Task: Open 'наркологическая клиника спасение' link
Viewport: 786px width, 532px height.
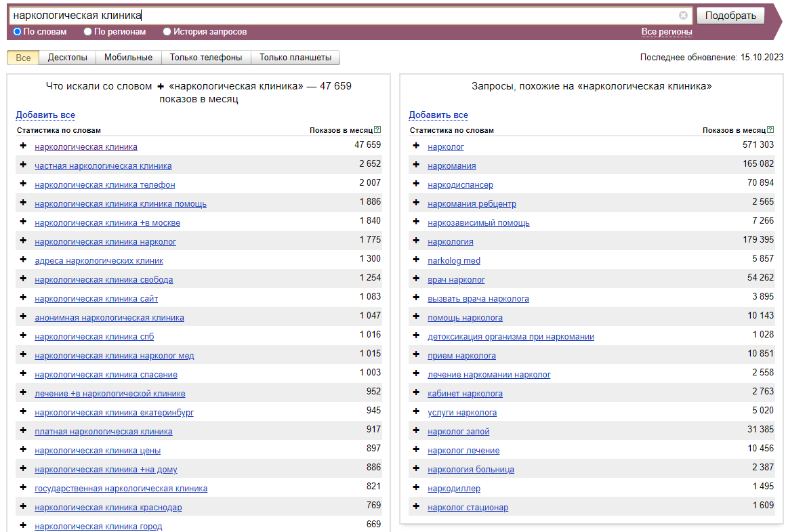Action: 106,375
